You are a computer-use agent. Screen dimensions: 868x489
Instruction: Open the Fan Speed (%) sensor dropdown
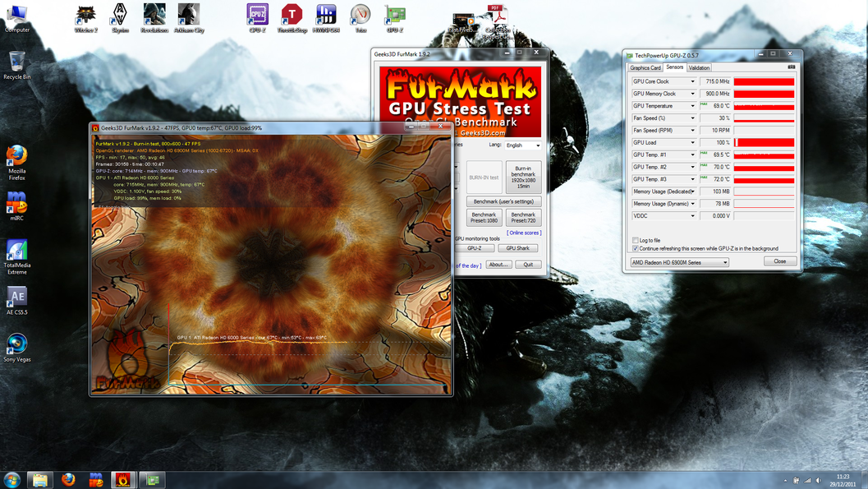(692, 118)
